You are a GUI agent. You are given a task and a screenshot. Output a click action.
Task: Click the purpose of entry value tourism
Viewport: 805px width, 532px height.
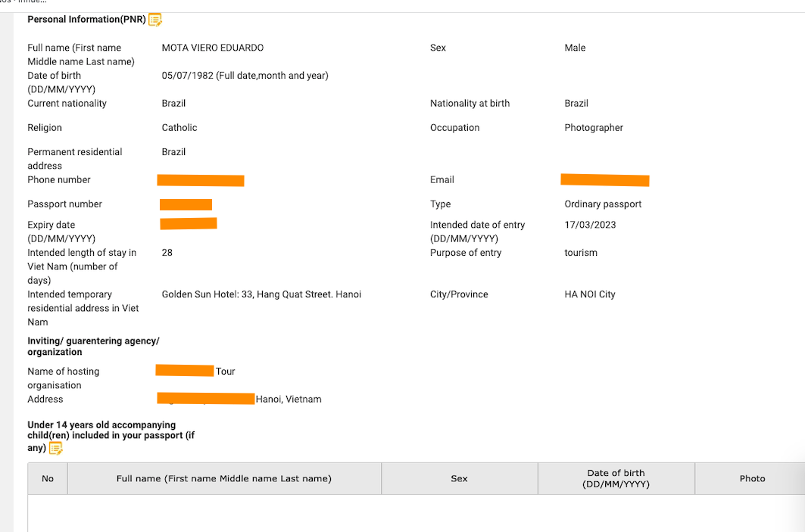coord(581,253)
